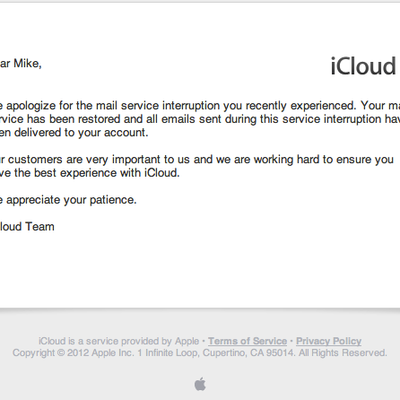Click the iCloud Team signature
The image size is (400, 400).
click(27, 227)
